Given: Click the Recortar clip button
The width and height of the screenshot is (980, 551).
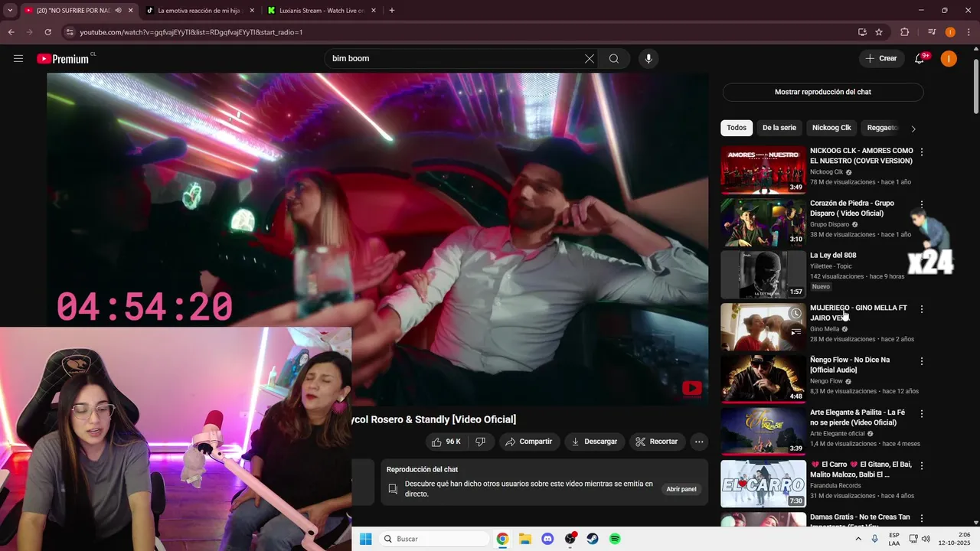Looking at the screenshot, I should [657, 442].
